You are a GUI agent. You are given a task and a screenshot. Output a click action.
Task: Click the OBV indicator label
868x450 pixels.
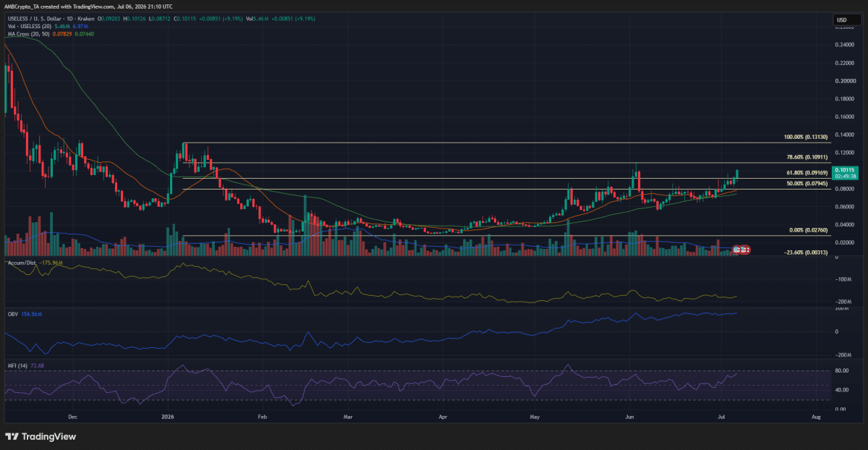tap(11, 315)
